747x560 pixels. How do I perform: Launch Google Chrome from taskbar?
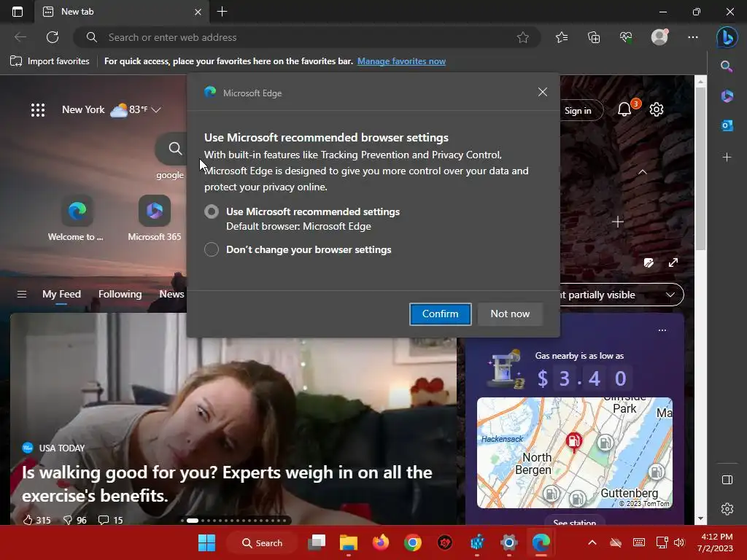[413, 542]
